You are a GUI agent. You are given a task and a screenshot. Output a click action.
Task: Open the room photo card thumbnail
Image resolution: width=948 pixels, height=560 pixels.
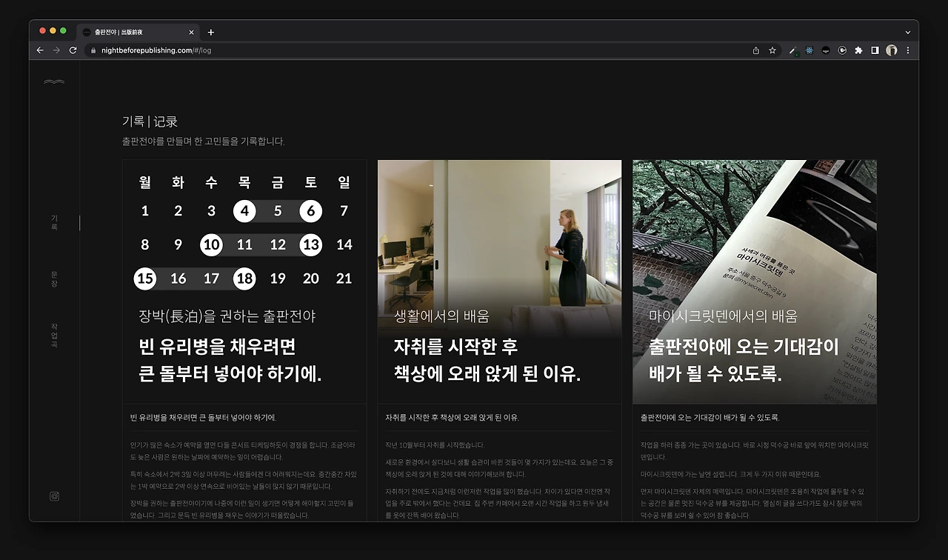click(500, 282)
